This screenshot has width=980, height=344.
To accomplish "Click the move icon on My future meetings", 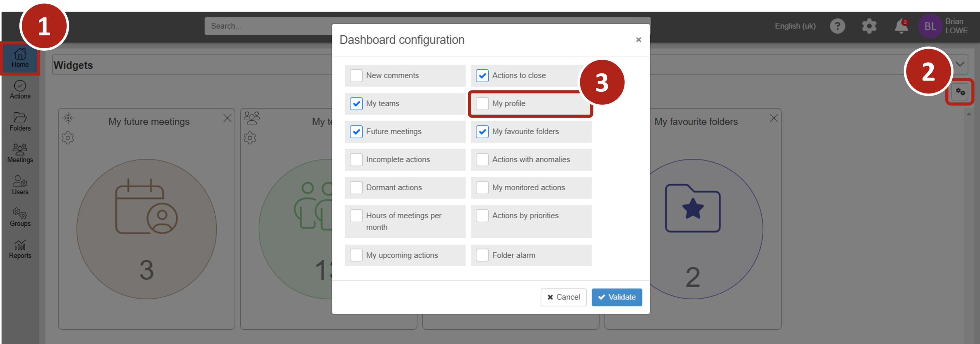I will point(68,118).
